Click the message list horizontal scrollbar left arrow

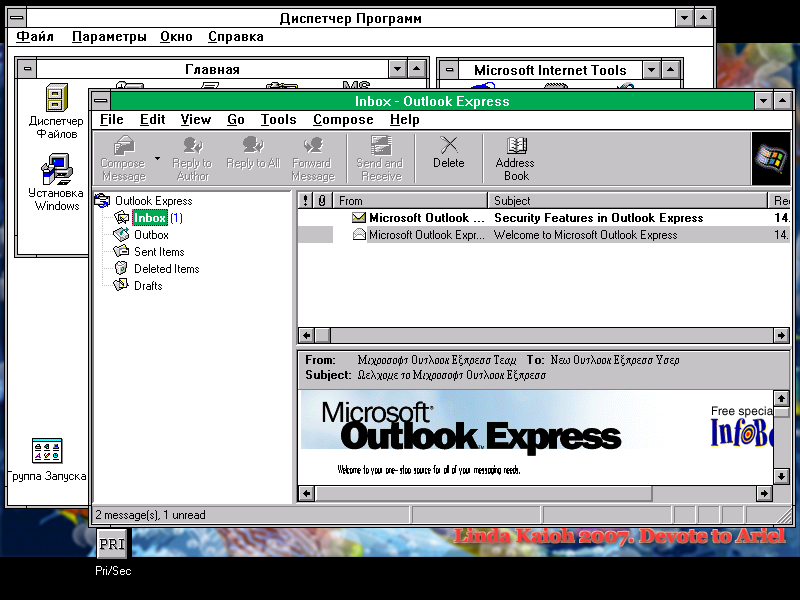click(x=306, y=335)
